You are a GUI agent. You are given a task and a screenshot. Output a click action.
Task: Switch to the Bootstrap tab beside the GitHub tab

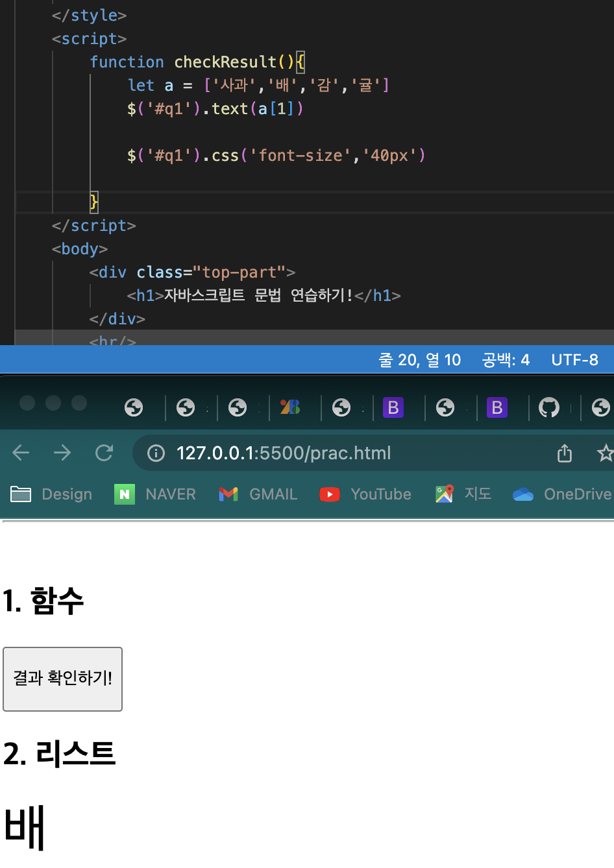tap(497, 407)
